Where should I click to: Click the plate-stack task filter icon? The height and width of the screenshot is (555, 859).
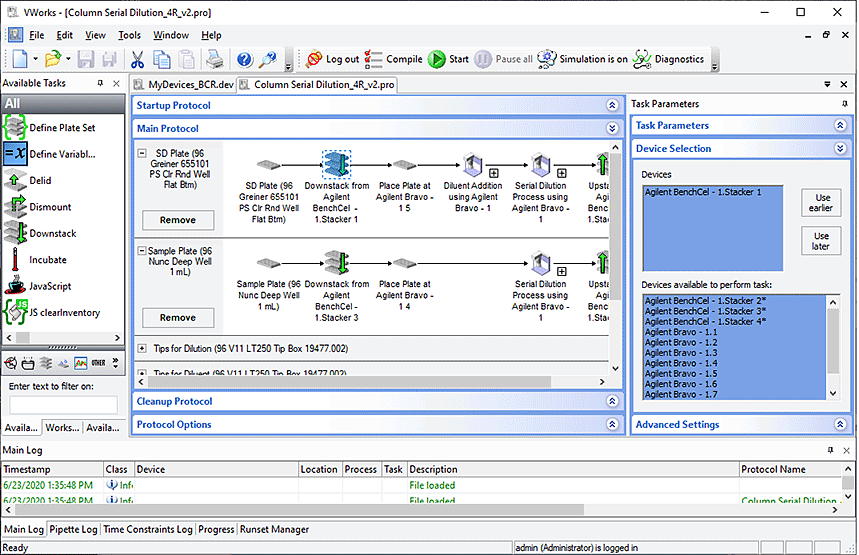coord(46,363)
